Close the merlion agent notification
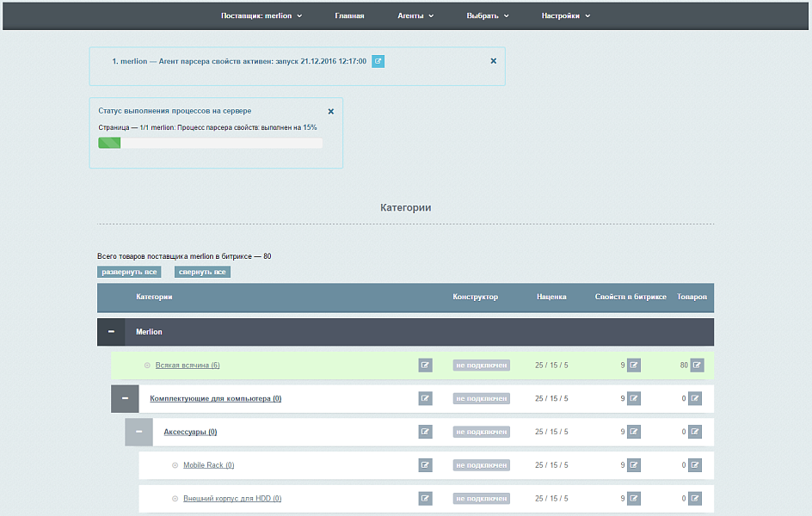This screenshot has width=812, height=516. (493, 61)
